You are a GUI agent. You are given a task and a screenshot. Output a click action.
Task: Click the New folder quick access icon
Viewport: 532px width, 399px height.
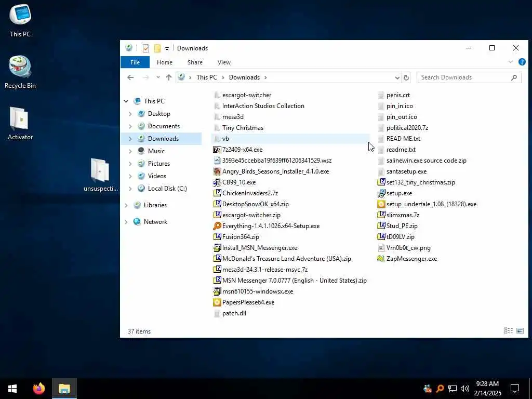(x=157, y=48)
